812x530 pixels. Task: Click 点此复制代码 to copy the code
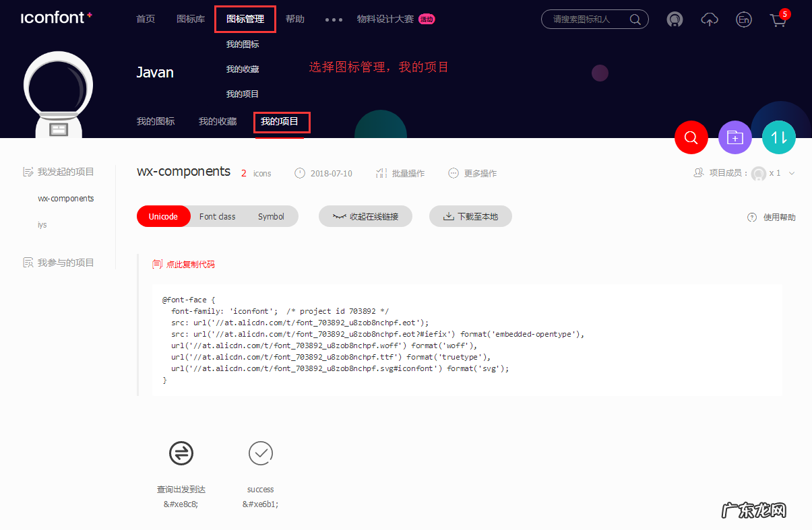coord(183,264)
